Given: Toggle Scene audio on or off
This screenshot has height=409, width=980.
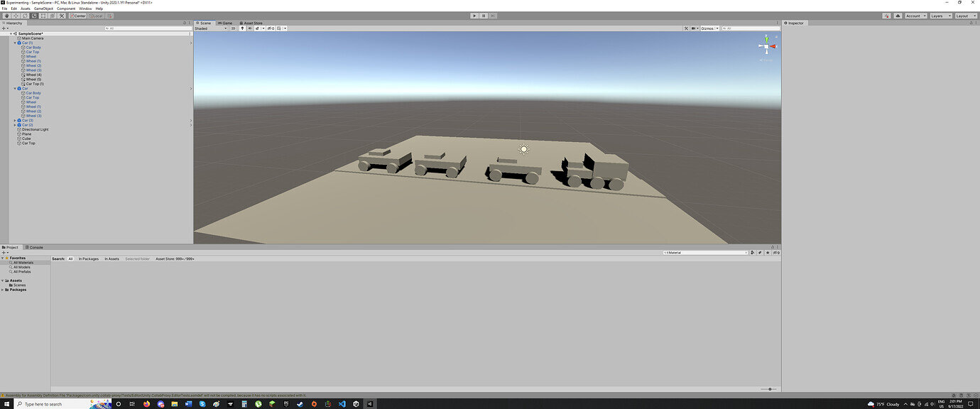Looking at the screenshot, I should tap(250, 28).
